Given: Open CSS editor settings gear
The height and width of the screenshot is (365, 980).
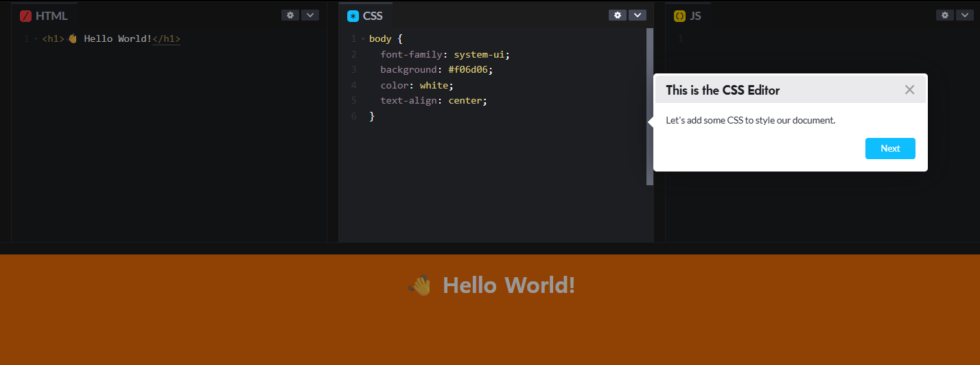Looking at the screenshot, I should point(618,15).
